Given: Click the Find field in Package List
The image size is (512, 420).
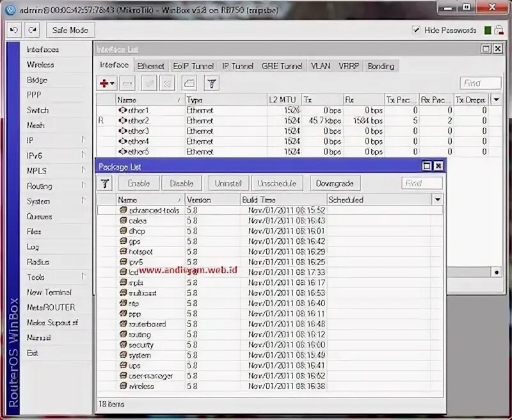Looking at the screenshot, I should 422,183.
